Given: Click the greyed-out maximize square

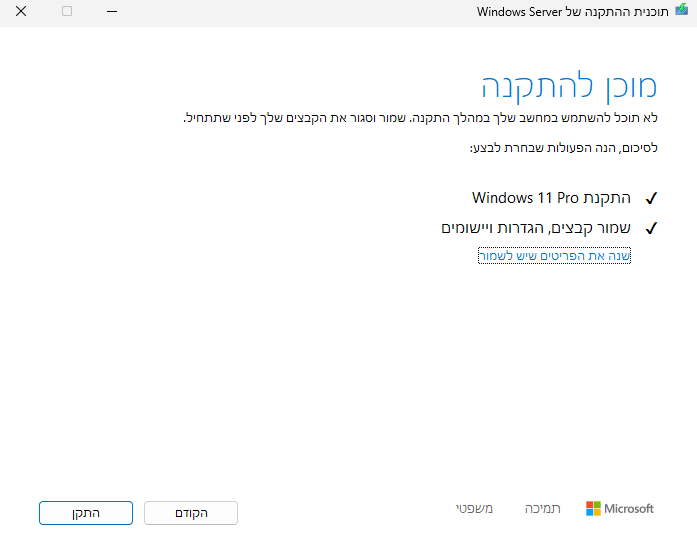Looking at the screenshot, I should coord(67,12).
